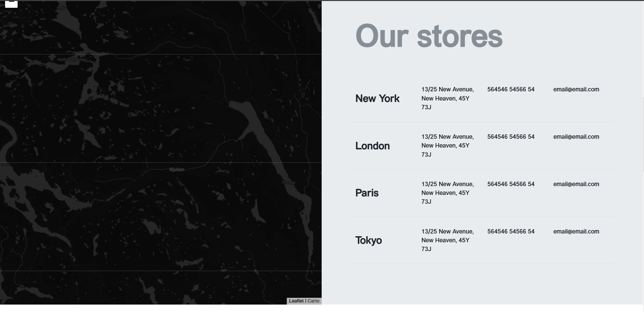Click the London store email address
The image size is (644, 312).
576,137
